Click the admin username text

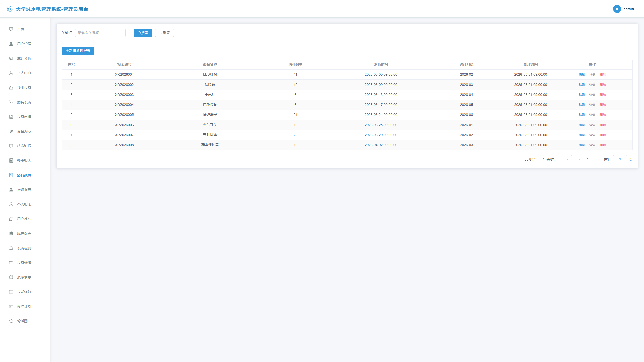[x=628, y=9]
